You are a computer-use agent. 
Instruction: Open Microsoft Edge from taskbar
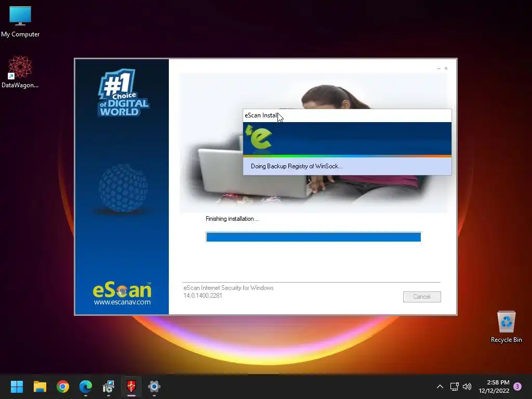pos(86,387)
